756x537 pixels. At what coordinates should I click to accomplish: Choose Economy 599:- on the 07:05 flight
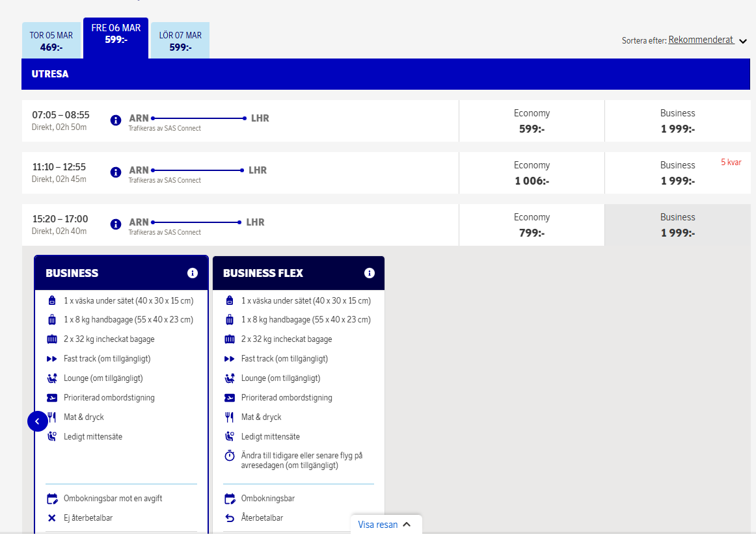click(532, 121)
